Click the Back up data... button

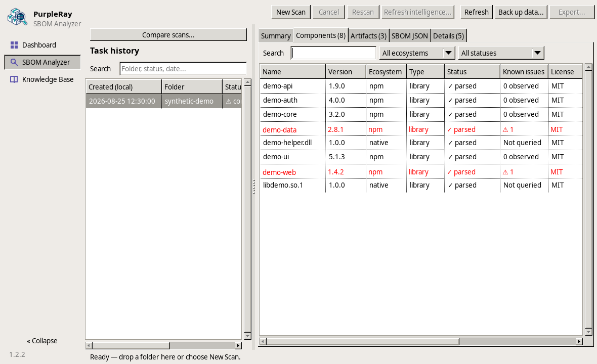click(521, 12)
